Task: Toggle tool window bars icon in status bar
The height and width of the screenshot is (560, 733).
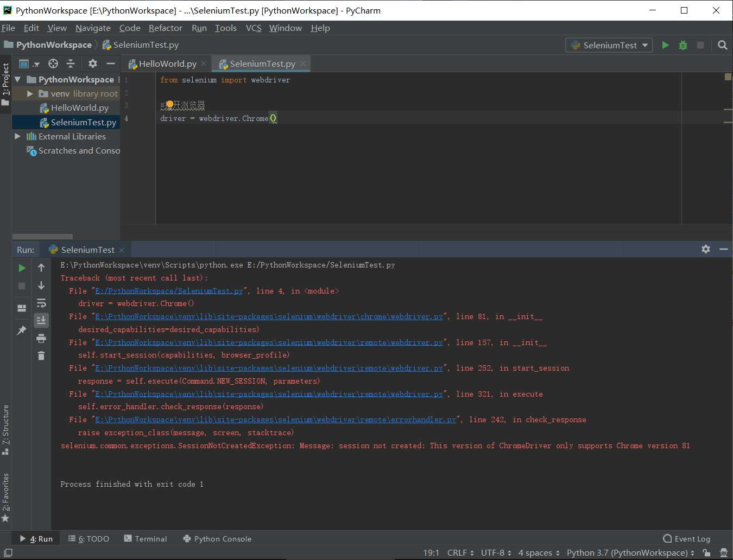Action: (8, 553)
